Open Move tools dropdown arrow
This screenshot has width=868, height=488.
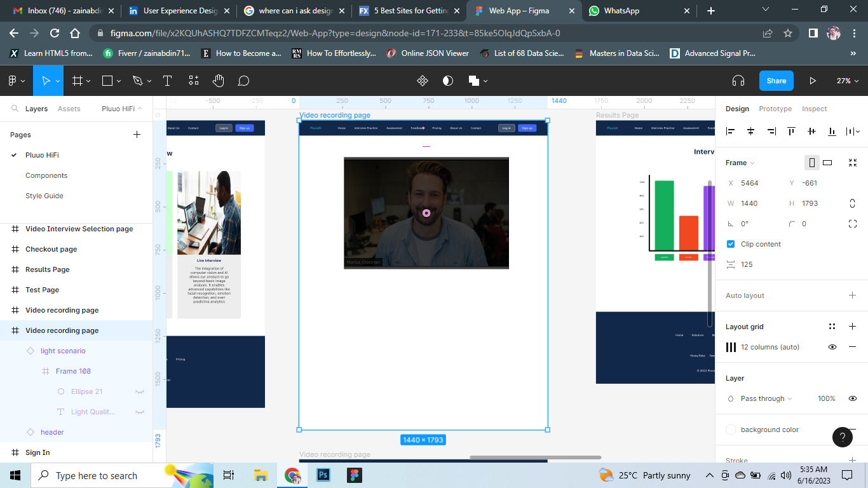click(x=58, y=81)
